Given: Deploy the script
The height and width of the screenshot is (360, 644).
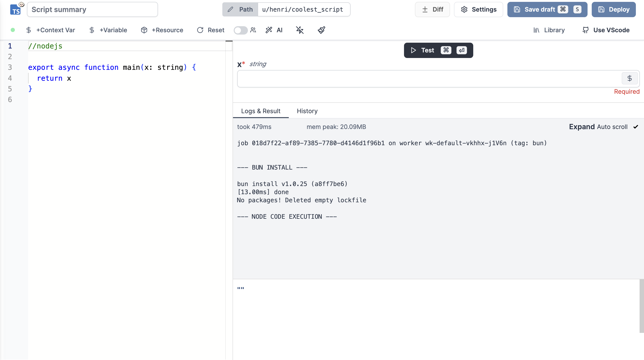Looking at the screenshot, I should pyautogui.click(x=614, y=10).
